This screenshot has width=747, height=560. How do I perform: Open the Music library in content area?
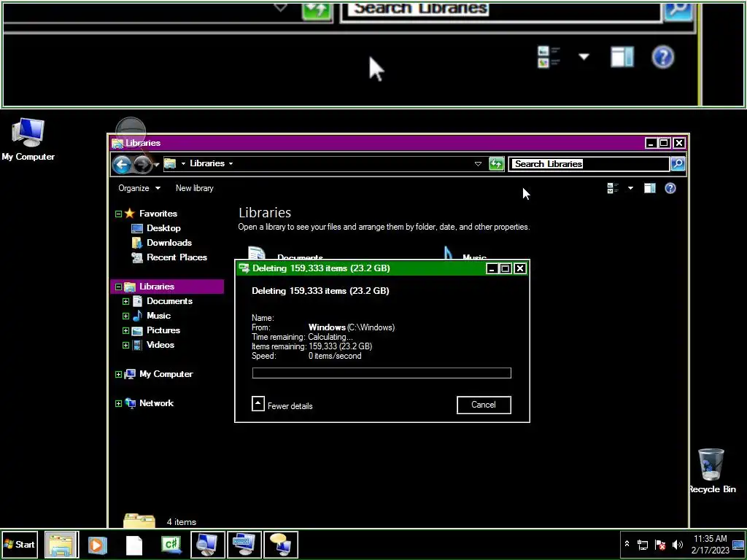[465, 254]
